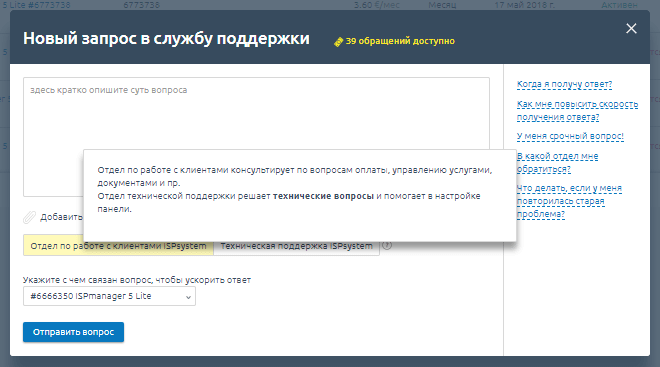Open the #6666350 ISPmanager 5 Lite dropdown

point(109,296)
